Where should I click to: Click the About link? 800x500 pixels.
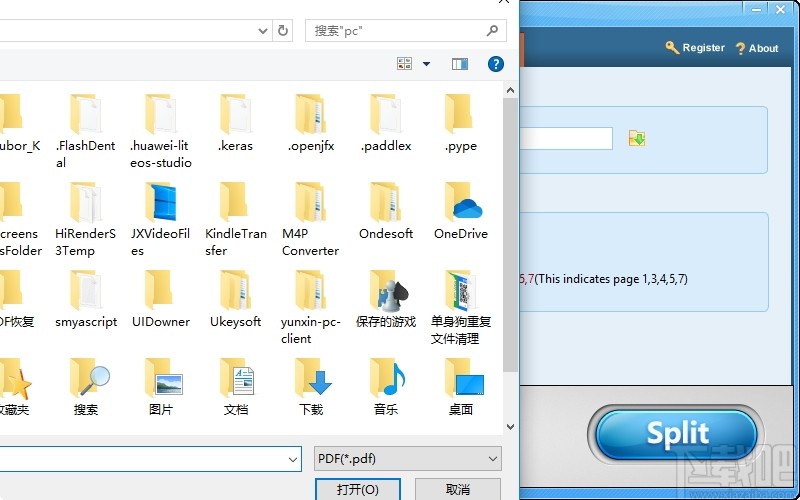(x=757, y=48)
